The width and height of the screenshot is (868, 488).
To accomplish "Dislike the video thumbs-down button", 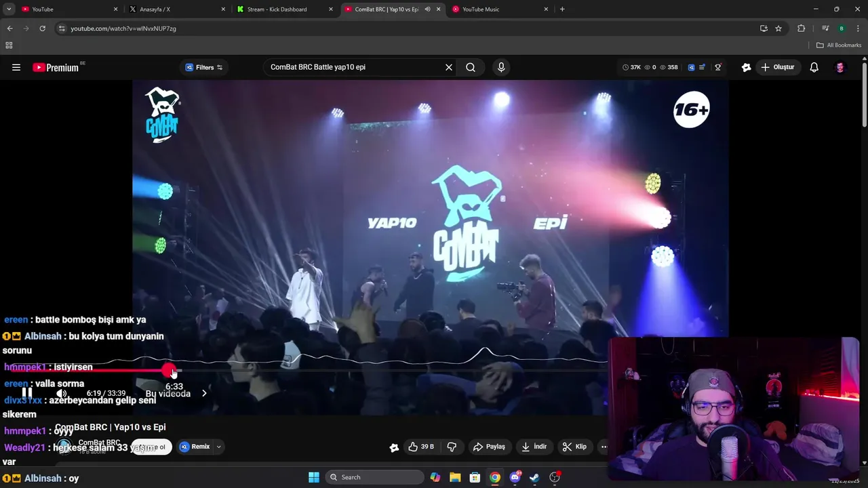I will 452,447.
